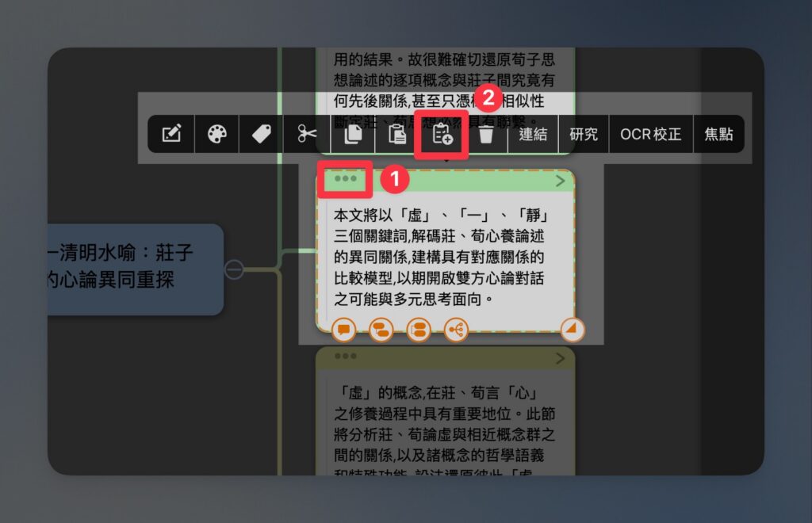Image resolution: width=812 pixels, height=523 pixels.
Task: Tap the copy documents icon
Action: click(x=353, y=134)
